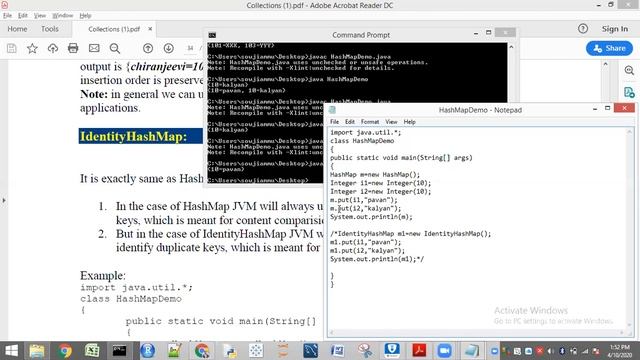Open the Acrobat File menu
Image resolution: width=640 pixels, height=360 pixels.
pos(7,16)
